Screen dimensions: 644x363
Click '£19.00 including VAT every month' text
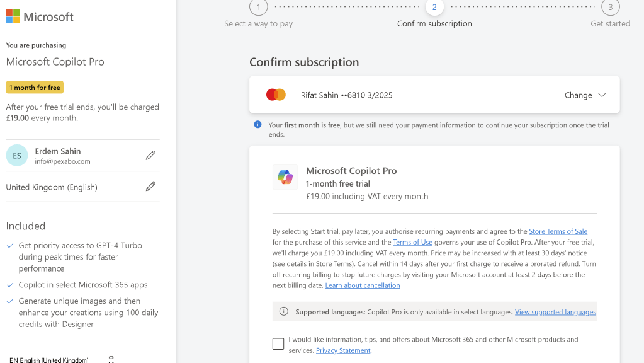point(367,196)
